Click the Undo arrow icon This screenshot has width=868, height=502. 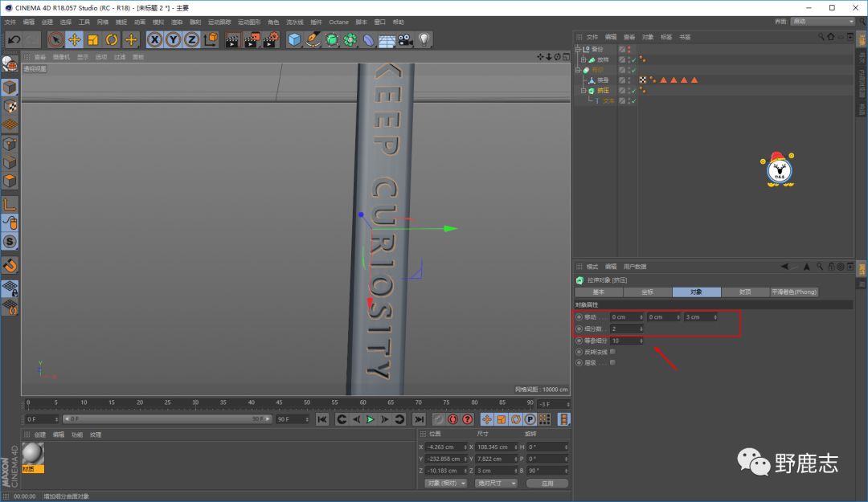14,39
